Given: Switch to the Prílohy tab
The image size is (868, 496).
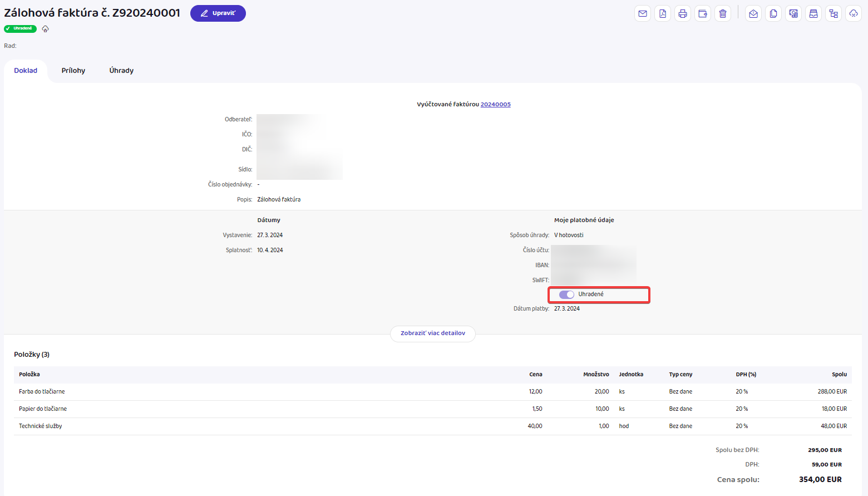Looking at the screenshot, I should click(73, 71).
